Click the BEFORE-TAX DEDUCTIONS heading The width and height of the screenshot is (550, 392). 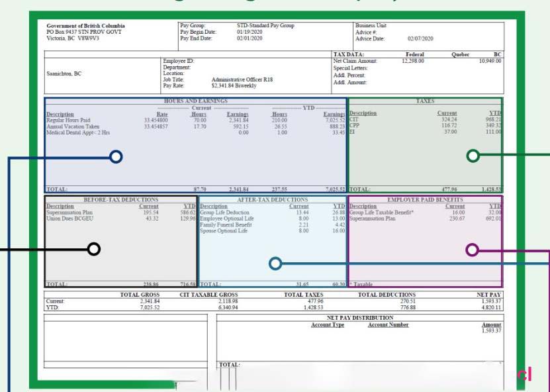120,199
